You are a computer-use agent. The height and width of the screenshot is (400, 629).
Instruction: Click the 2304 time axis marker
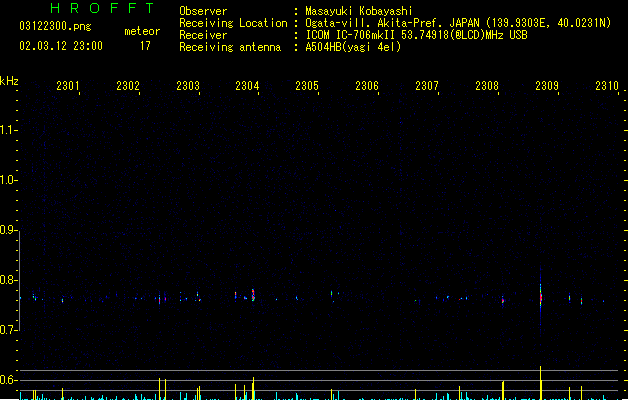pyautogui.click(x=247, y=86)
